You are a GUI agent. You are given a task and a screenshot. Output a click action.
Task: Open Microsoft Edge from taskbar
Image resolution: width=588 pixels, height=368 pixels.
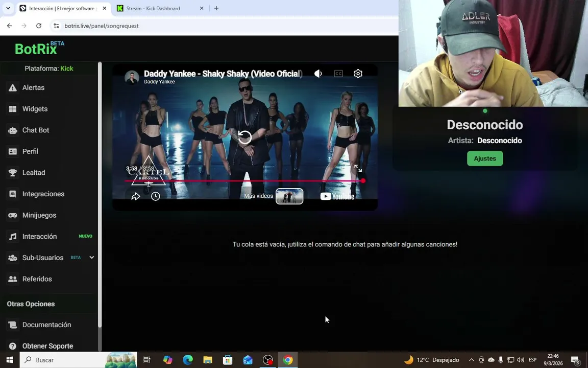click(x=187, y=360)
